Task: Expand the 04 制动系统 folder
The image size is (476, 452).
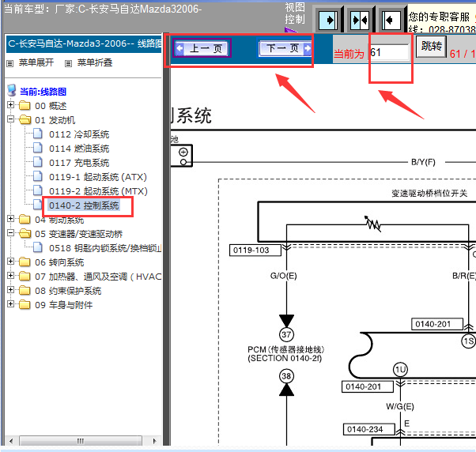Action: point(10,218)
